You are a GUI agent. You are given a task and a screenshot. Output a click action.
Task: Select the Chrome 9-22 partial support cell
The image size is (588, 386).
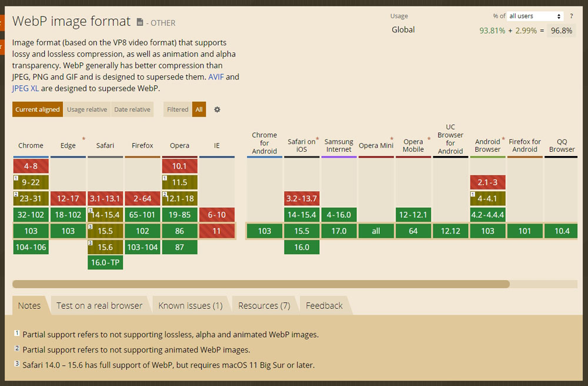tap(31, 182)
